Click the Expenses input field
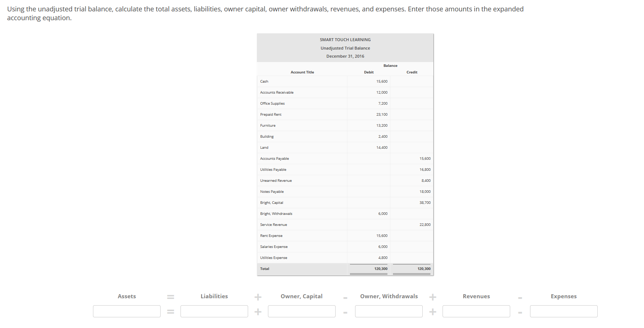The width and height of the screenshot is (644, 328). tap(564, 311)
